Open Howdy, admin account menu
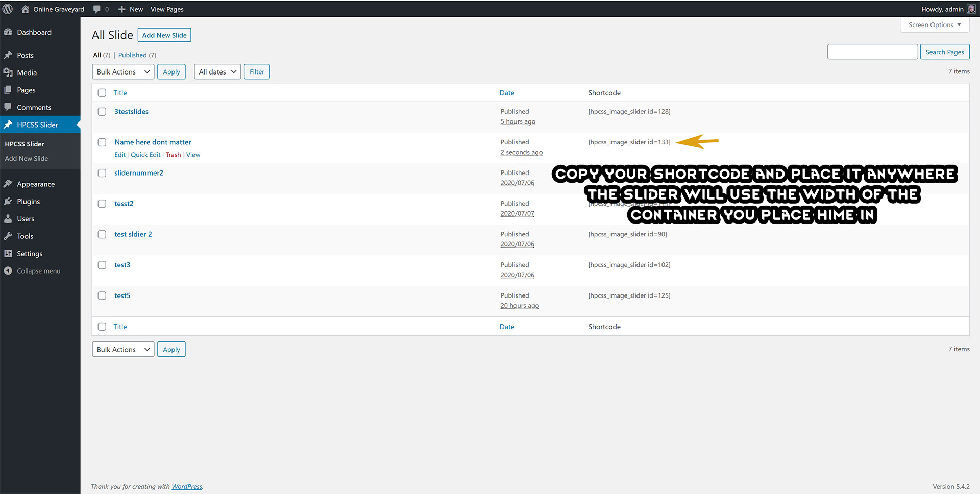The height and width of the screenshot is (494, 980). coord(948,9)
